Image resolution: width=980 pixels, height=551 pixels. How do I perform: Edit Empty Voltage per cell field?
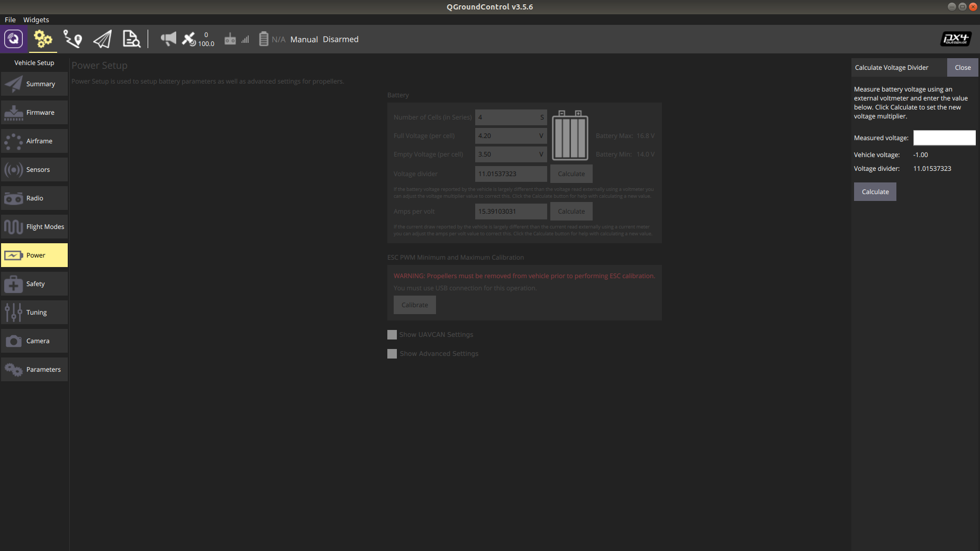pyautogui.click(x=511, y=154)
